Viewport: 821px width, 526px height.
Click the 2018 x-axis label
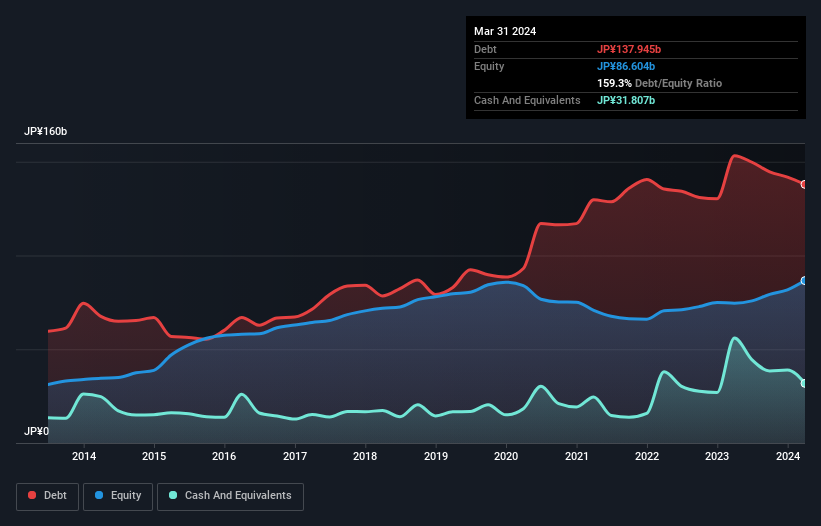(x=365, y=456)
